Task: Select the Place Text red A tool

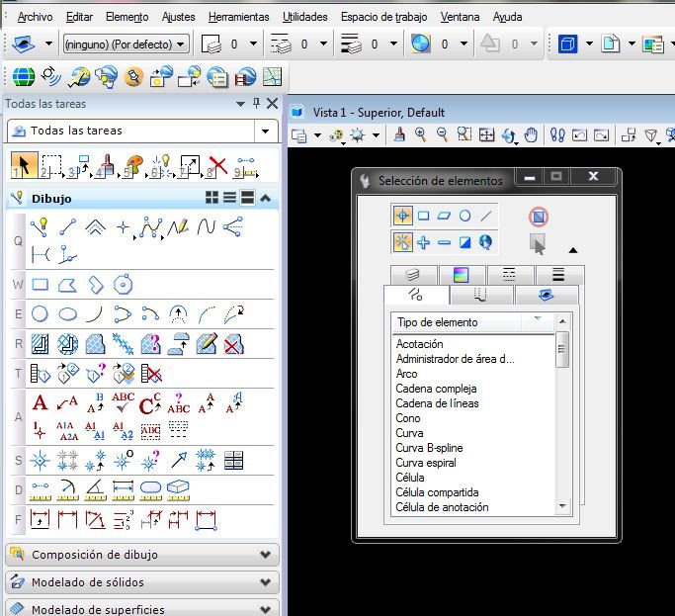Action: (x=41, y=403)
